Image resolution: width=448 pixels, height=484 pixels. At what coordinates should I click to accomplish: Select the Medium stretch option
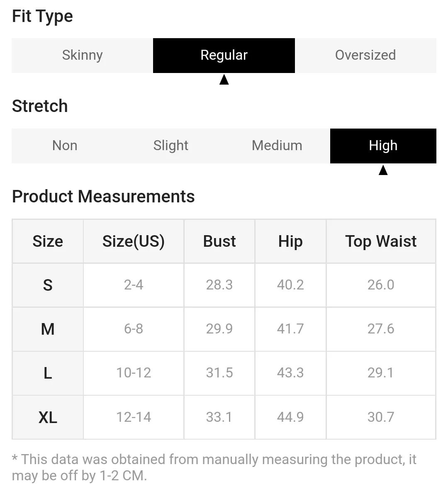tap(277, 146)
